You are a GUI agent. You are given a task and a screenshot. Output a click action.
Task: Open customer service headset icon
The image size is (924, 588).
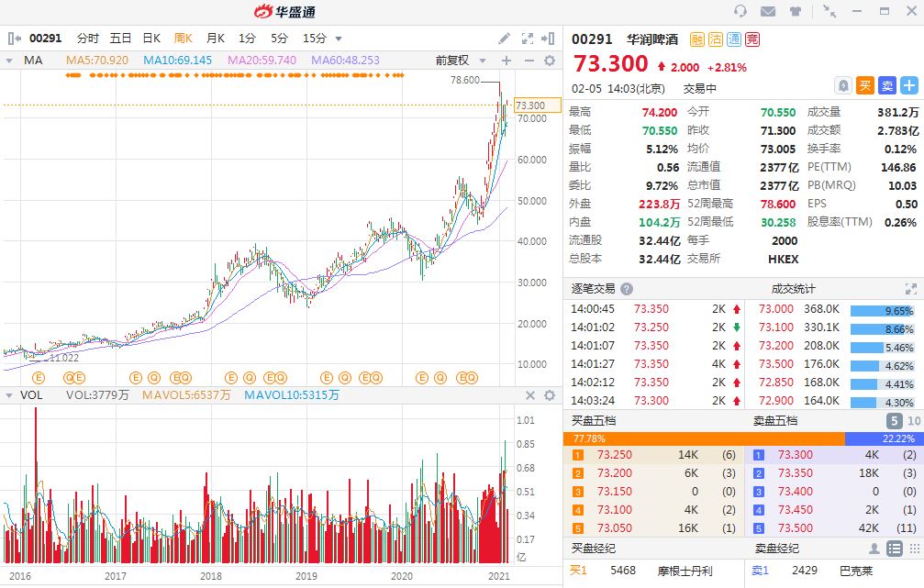740,11
